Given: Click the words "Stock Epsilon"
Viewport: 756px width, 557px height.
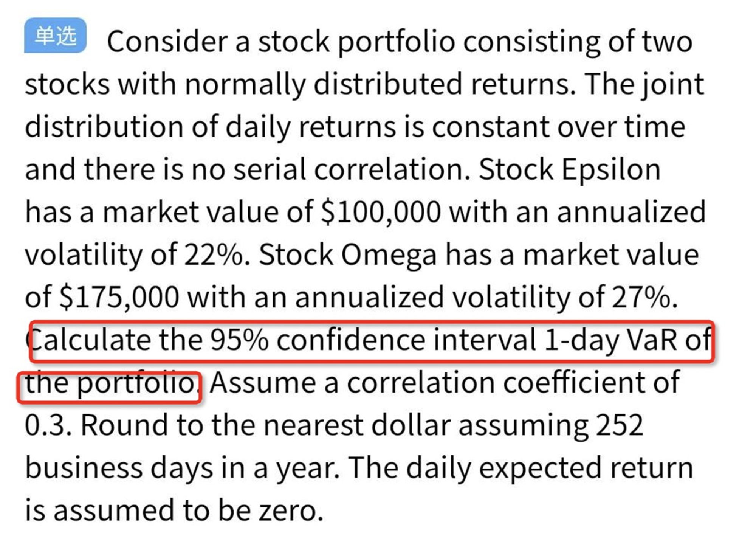Looking at the screenshot, I should tap(569, 170).
